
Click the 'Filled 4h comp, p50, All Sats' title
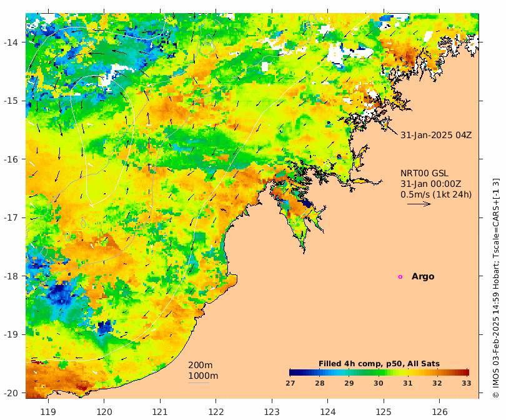[379, 364]
